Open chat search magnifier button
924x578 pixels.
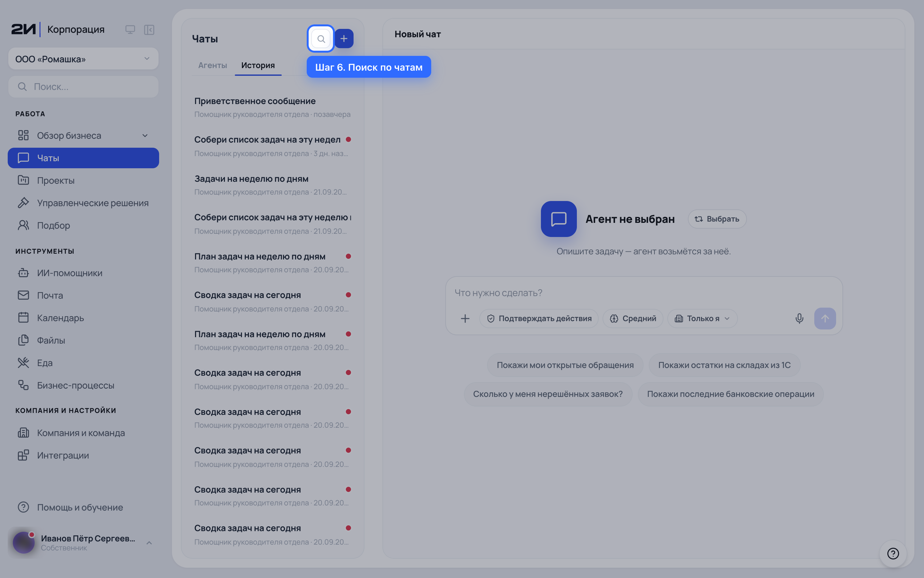321,39
